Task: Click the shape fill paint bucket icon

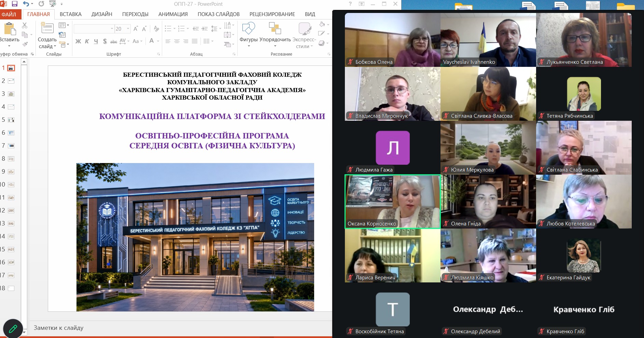Action: pos(322,25)
